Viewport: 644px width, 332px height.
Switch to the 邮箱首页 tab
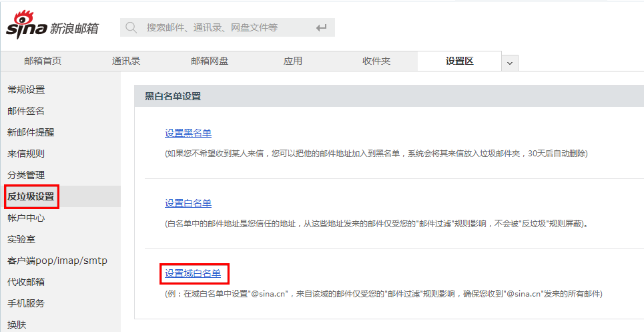[x=43, y=61]
